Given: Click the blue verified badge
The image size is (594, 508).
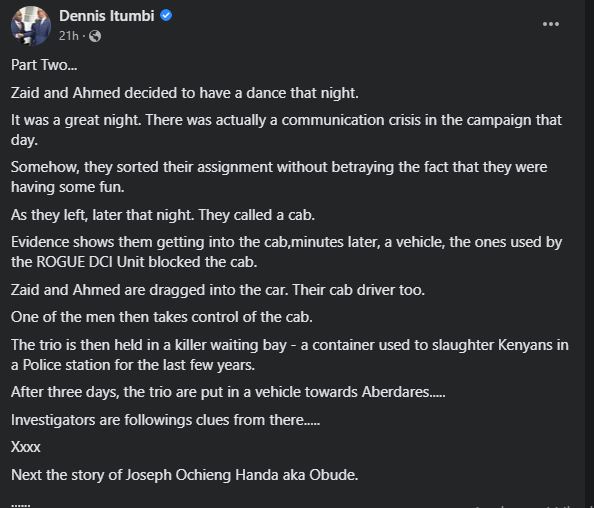Looking at the screenshot, I should point(166,16).
